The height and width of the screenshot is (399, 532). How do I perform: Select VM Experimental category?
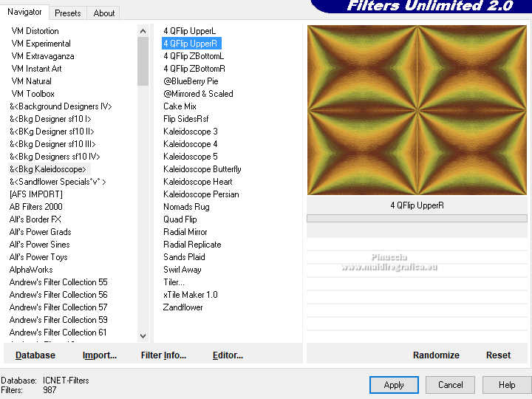pyautogui.click(x=41, y=44)
